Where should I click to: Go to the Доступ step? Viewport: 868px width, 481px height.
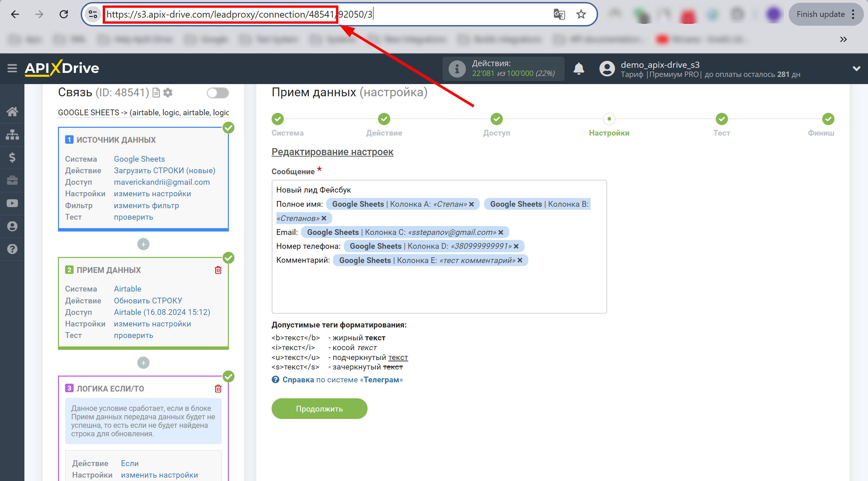pyautogui.click(x=496, y=119)
